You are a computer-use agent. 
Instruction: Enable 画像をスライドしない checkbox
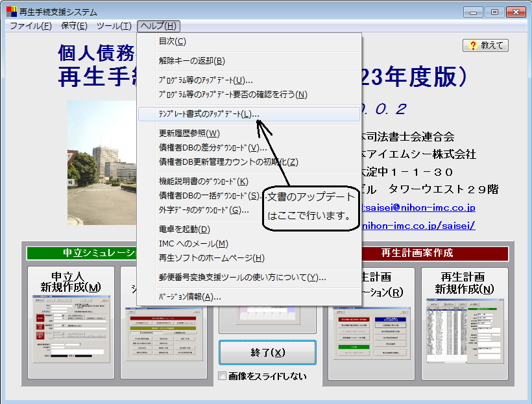point(223,376)
